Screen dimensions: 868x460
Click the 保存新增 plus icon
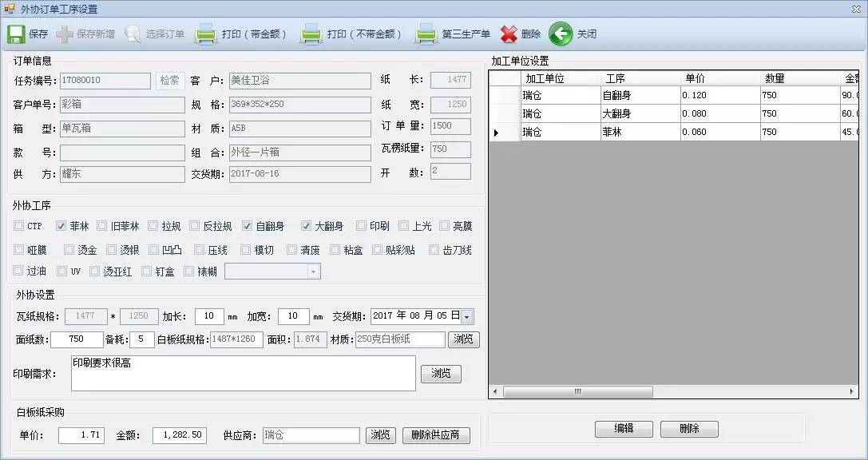coord(65,34)
